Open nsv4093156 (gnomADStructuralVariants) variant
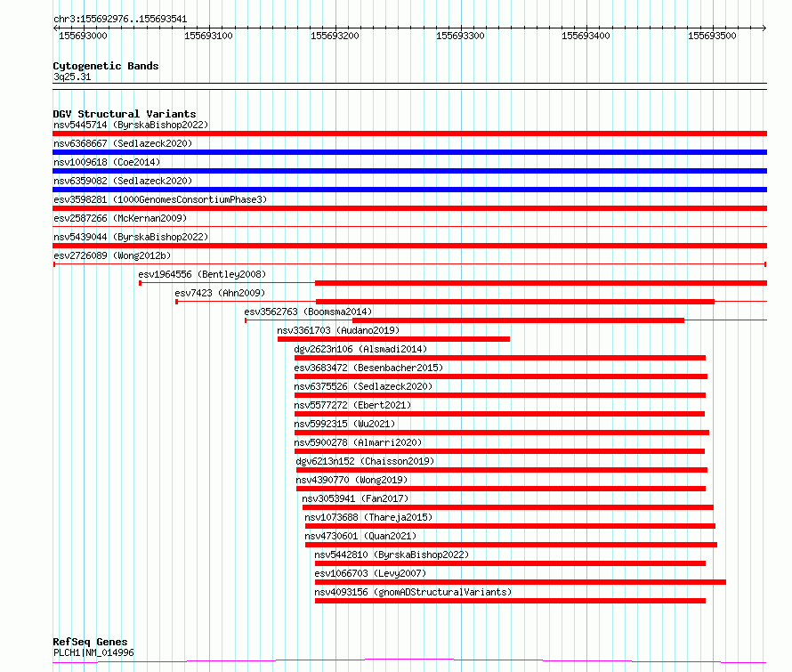Image resolution: width=792 pixels, height=672 pixels. point(413,592)
